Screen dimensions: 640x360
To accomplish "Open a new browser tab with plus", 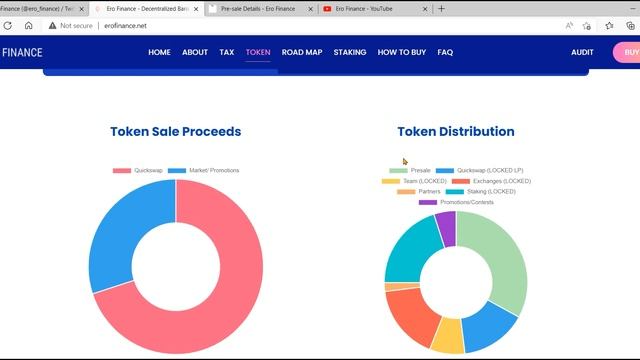I will tap(441, 9).
